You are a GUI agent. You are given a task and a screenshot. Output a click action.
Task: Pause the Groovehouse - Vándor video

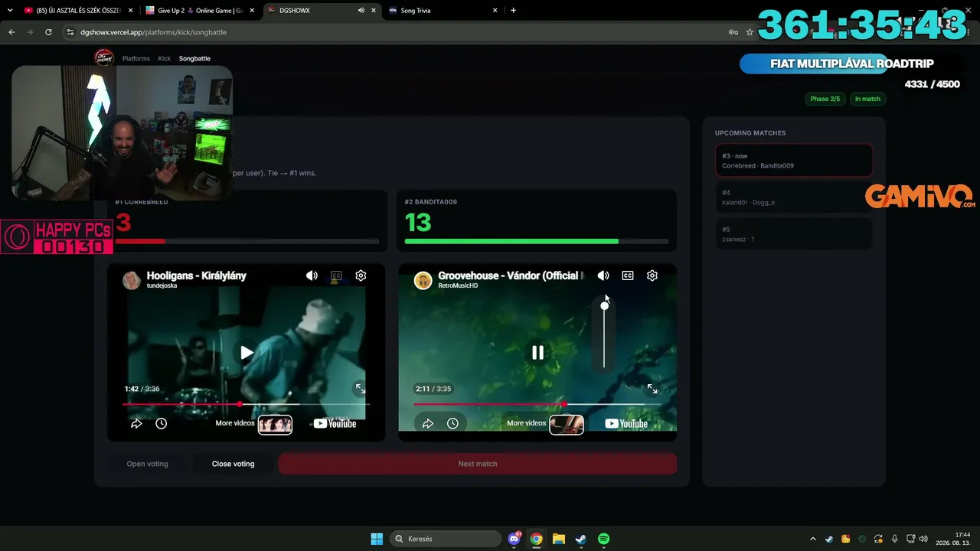pyautogui.click(x=537, y=353)
